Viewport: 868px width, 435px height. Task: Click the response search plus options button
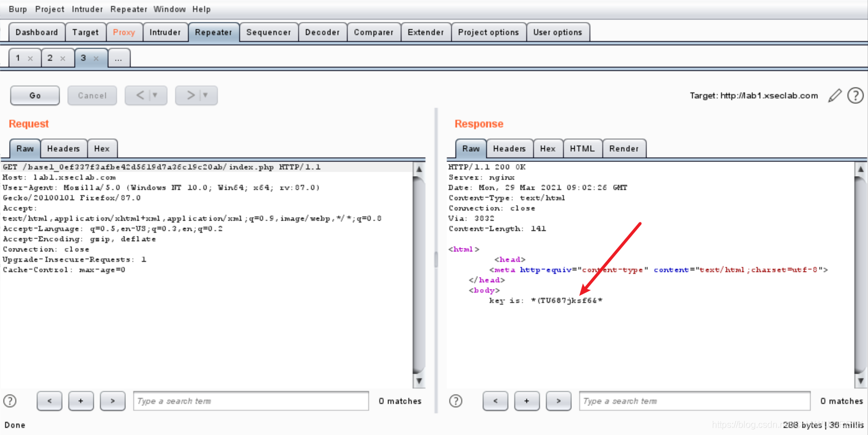coord(527,401)
